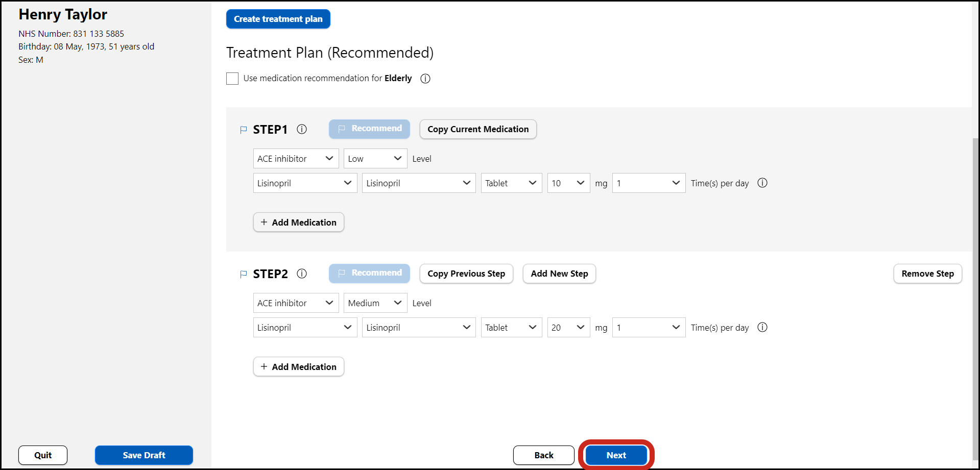The height and width of the screenshot is (470, 980).
Task: Click the info icon next to STEP1
Action: 302,129
